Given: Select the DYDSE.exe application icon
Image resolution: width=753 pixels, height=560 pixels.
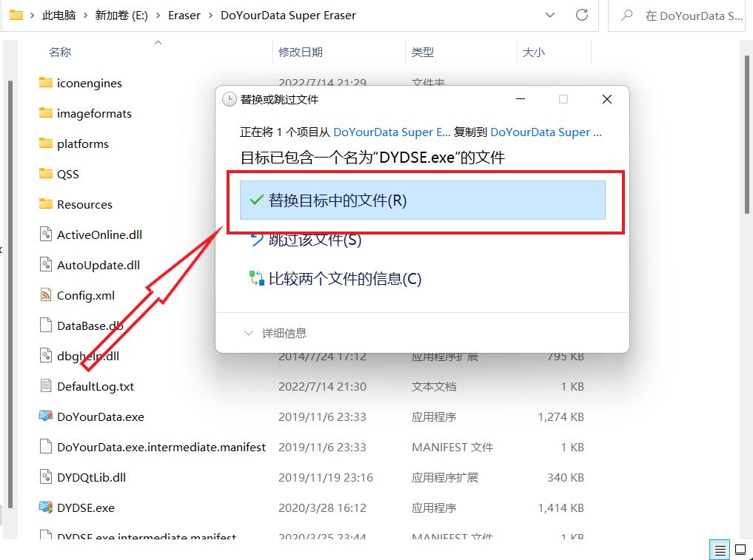Looking at the screenshot, I should (46, 507).
